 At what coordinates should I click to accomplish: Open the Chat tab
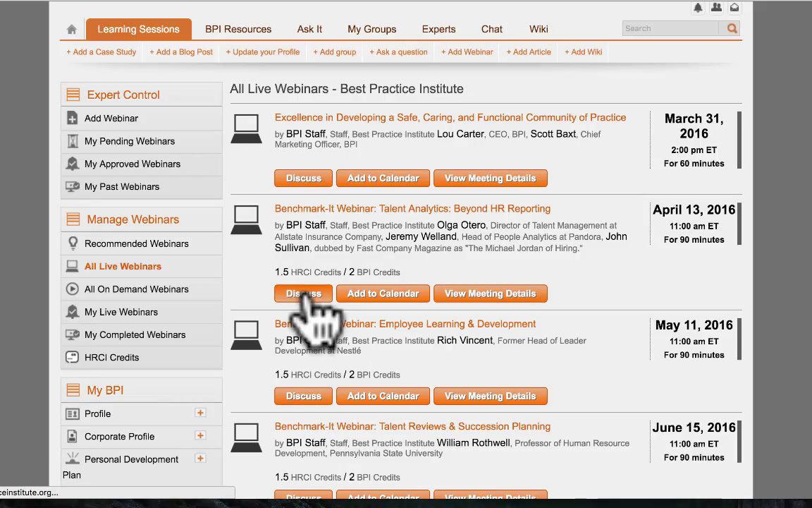coord(491,29)
